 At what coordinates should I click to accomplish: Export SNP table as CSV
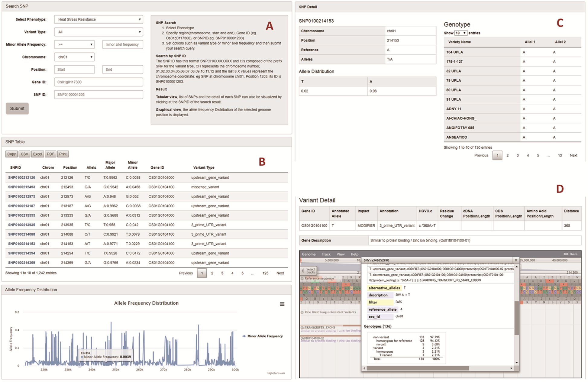24,154
